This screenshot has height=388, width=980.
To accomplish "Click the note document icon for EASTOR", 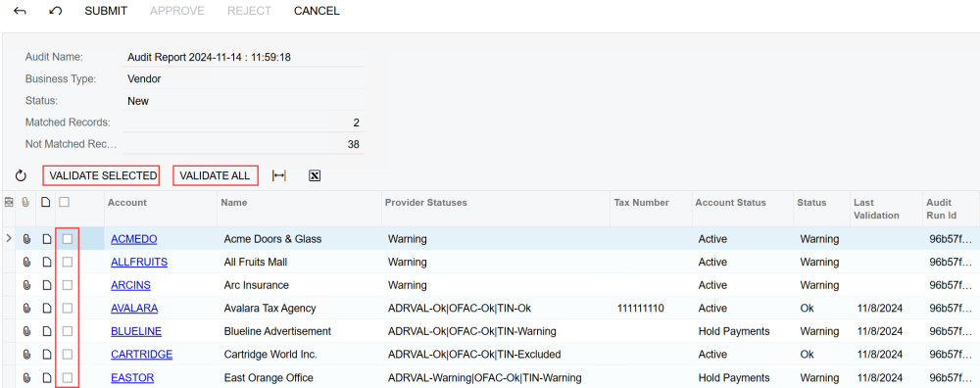I will pos(46,377).
